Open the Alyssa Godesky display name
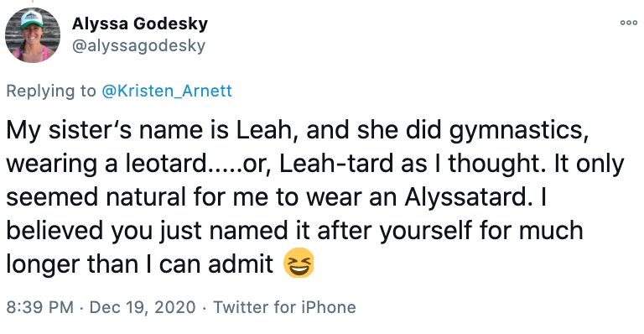This screenshot has width=644, height=334. click(x=140, y=23)
